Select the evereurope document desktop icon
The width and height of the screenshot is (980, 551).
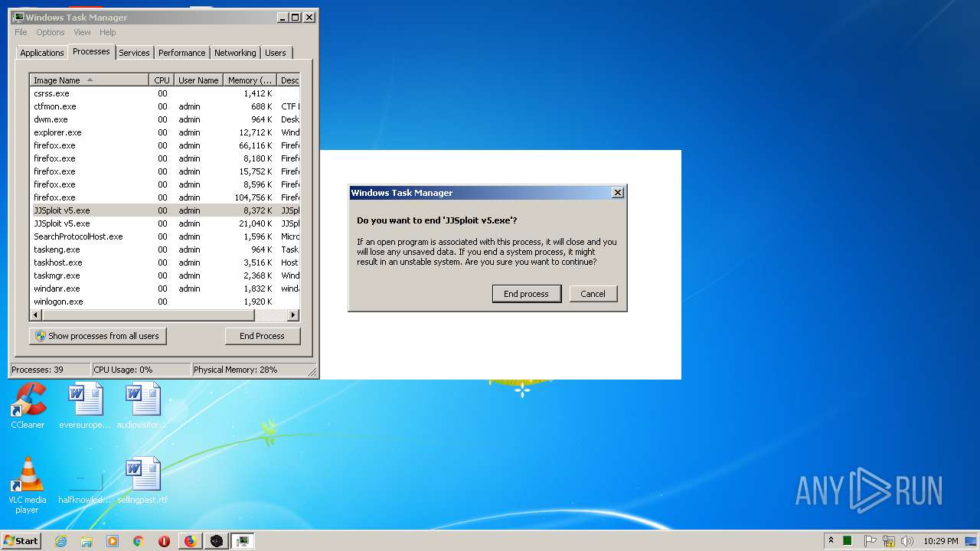(85, 406)
